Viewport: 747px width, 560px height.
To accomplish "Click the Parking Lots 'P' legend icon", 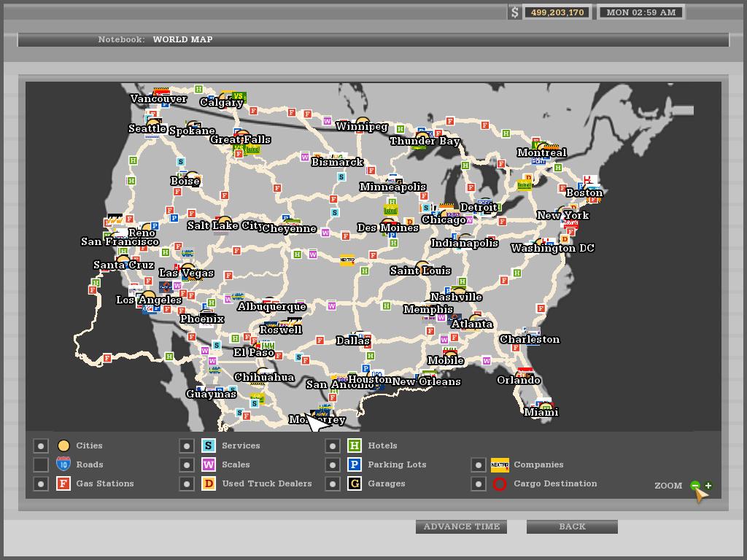I will (355, 464).
